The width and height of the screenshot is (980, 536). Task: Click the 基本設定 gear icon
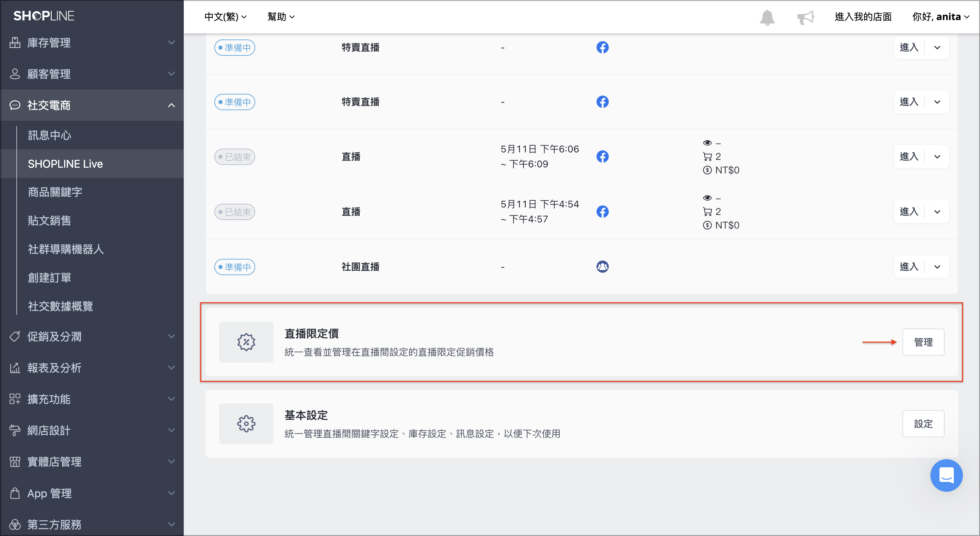[x=246, y=423]
